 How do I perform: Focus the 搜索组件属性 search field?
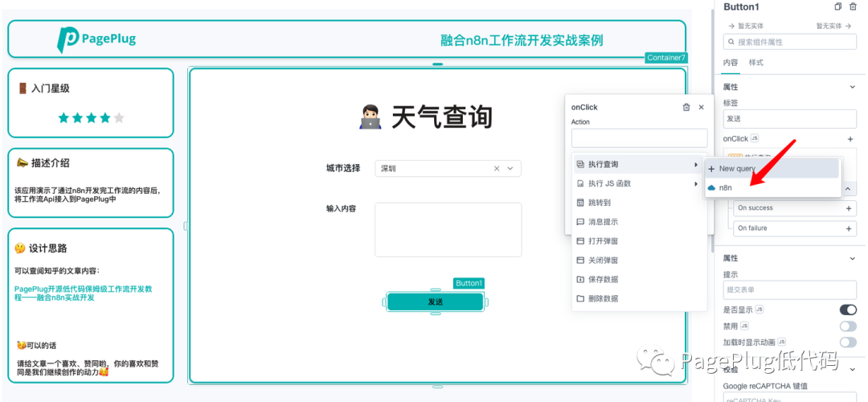tap(790, 42)
